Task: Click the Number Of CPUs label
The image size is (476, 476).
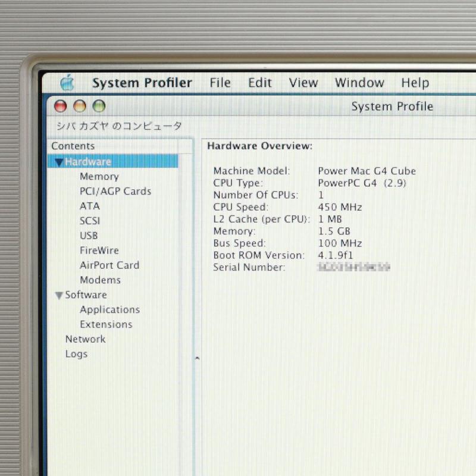Action: [256, 195]
